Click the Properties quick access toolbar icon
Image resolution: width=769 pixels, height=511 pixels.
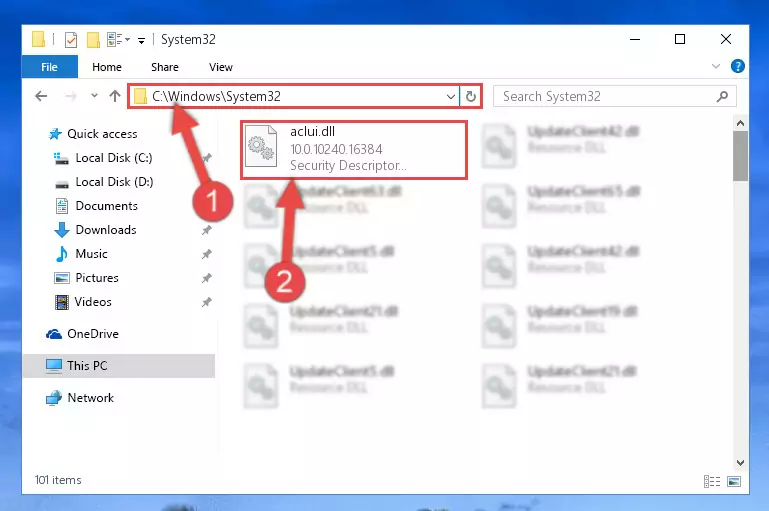click(x=71, y=40)
